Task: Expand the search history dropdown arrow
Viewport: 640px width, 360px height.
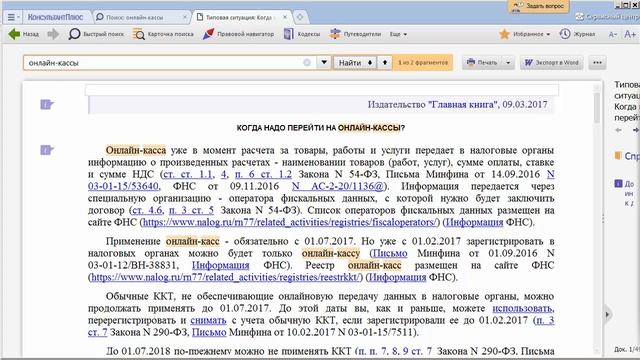Action: [x=324, y=62]
